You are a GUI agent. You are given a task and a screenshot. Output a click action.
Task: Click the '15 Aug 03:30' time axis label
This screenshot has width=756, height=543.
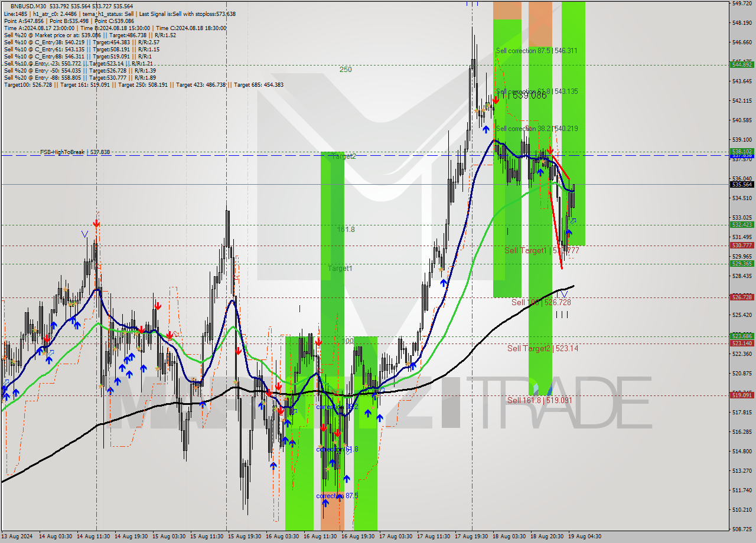pyautogui.click(x=169, y=537)
